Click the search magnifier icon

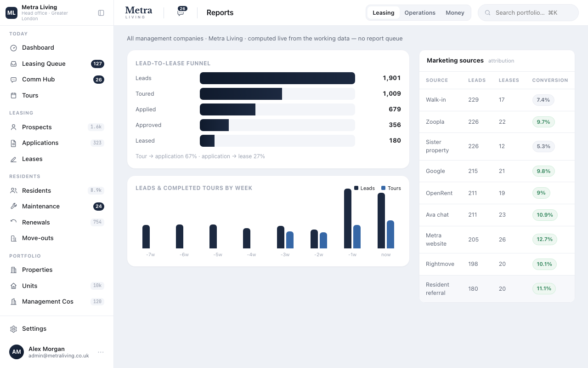pyautogui.click(x=488, y=13)
